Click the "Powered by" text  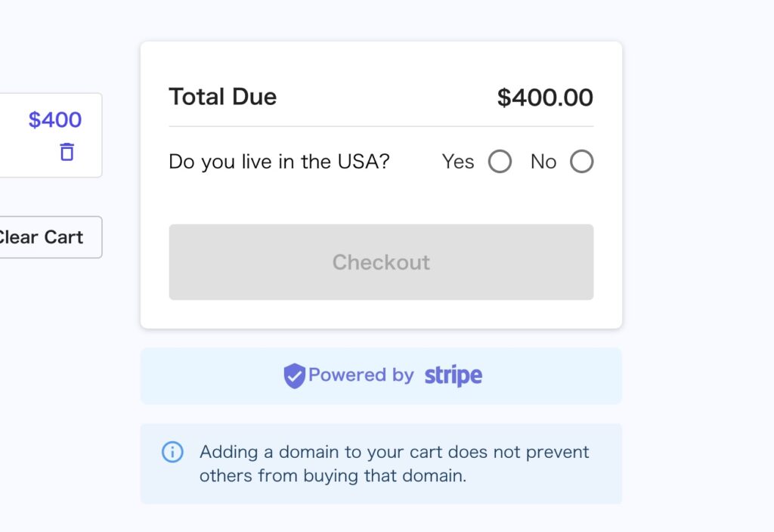361,375
